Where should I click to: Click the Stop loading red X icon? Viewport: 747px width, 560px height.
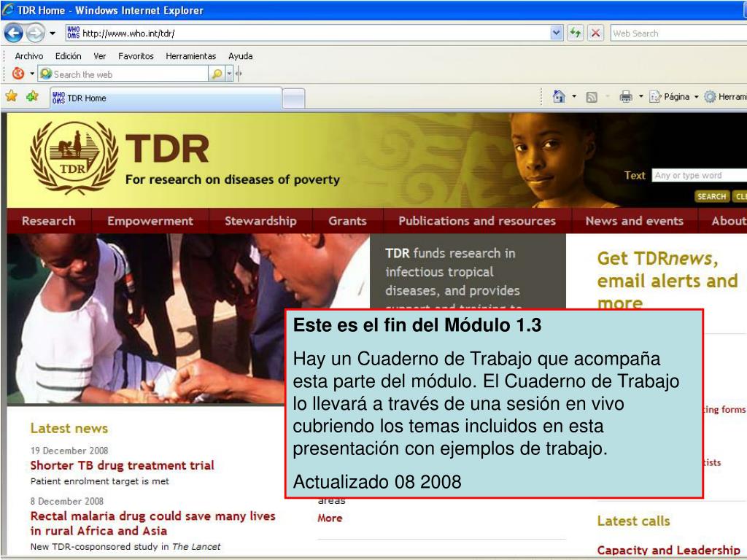pyautogui.click(x=595, y=34)
